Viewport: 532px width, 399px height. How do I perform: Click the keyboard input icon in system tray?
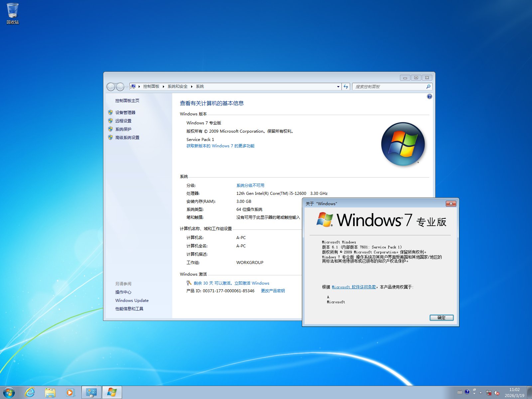pos(460,392)
